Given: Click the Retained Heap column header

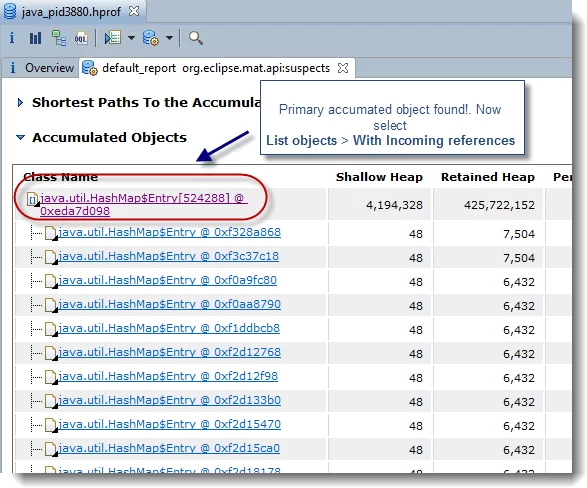Looking at the screenshot, I should [488, 177].
